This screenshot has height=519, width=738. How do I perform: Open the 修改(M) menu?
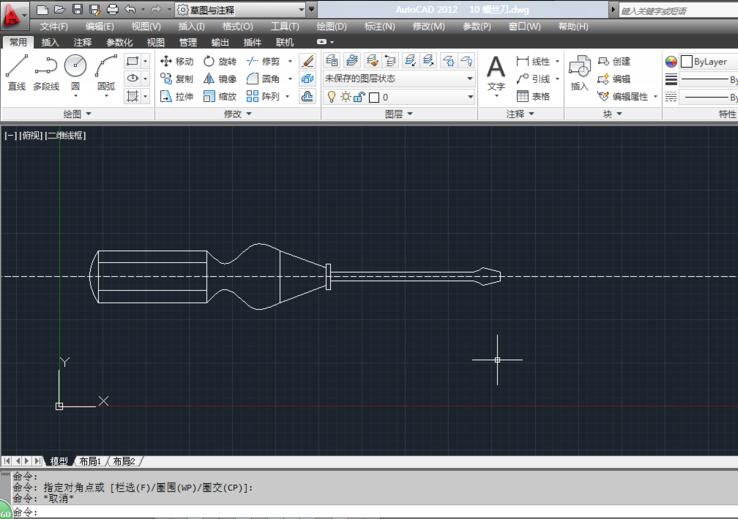pyautogui.click(x=428, y=26)
